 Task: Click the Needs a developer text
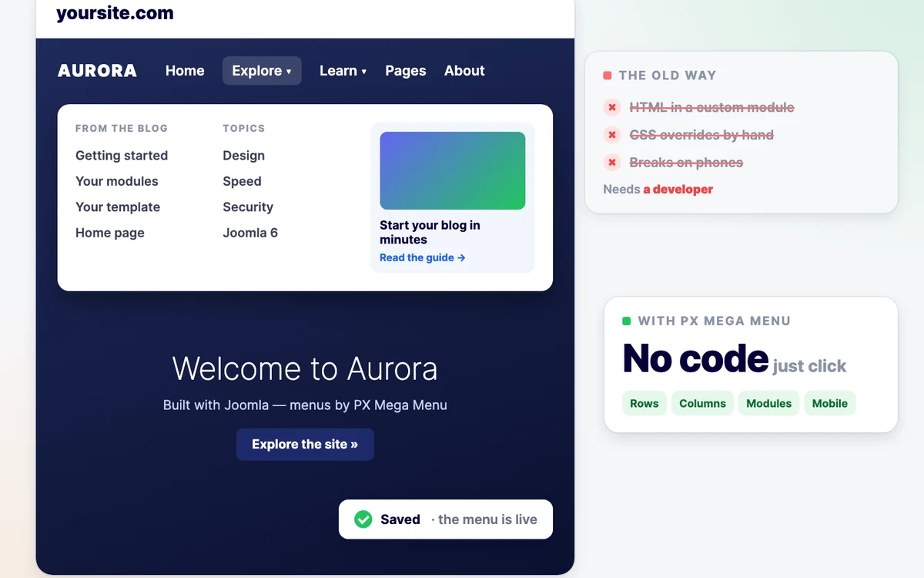tap(658, 190)
